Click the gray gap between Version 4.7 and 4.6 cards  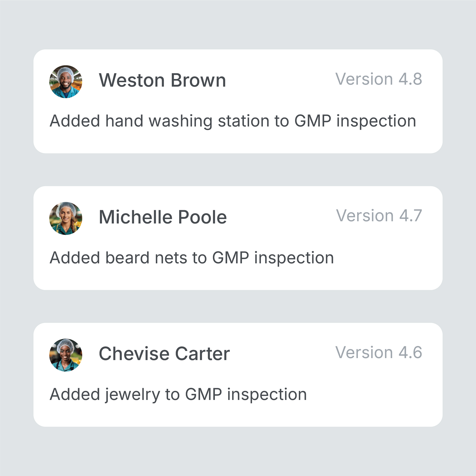(x=238, y=306)
